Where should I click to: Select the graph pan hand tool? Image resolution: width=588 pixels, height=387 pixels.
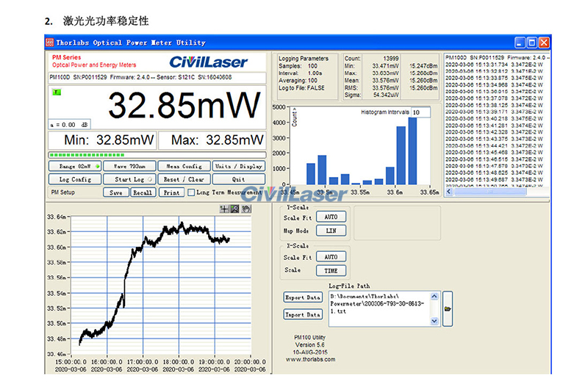click(x=246, y=209)
